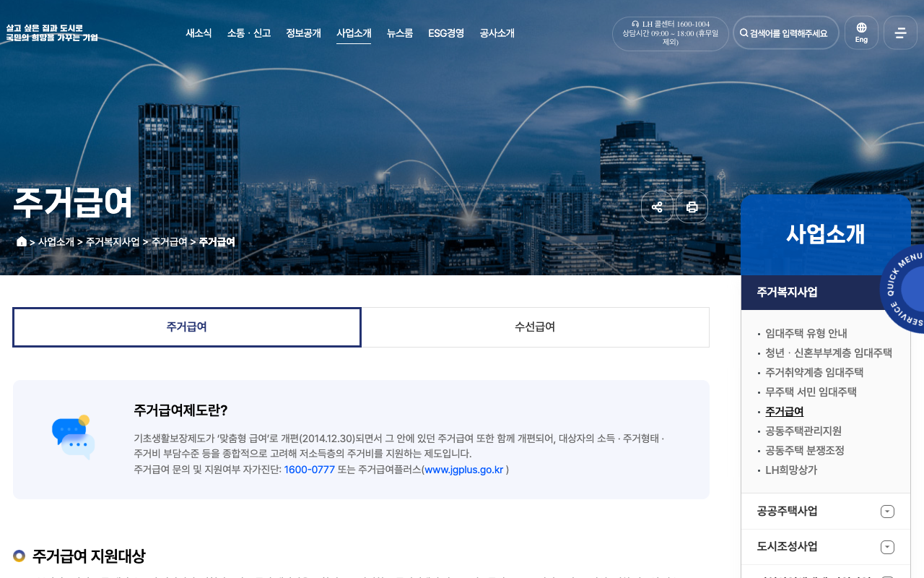Go to 청년 · 신혼부부계층 임대주택
The height and width of the screenshot is (578, 924).
coord(829,353)
